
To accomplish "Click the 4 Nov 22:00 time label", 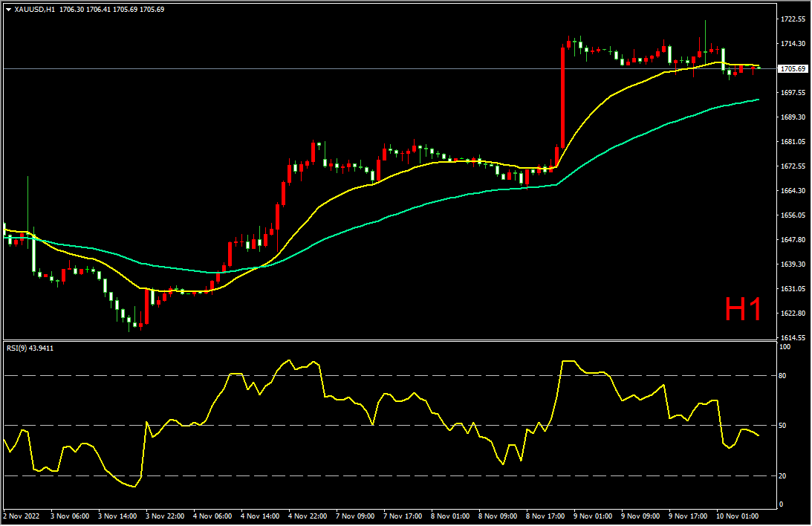I will pos(308,516).
